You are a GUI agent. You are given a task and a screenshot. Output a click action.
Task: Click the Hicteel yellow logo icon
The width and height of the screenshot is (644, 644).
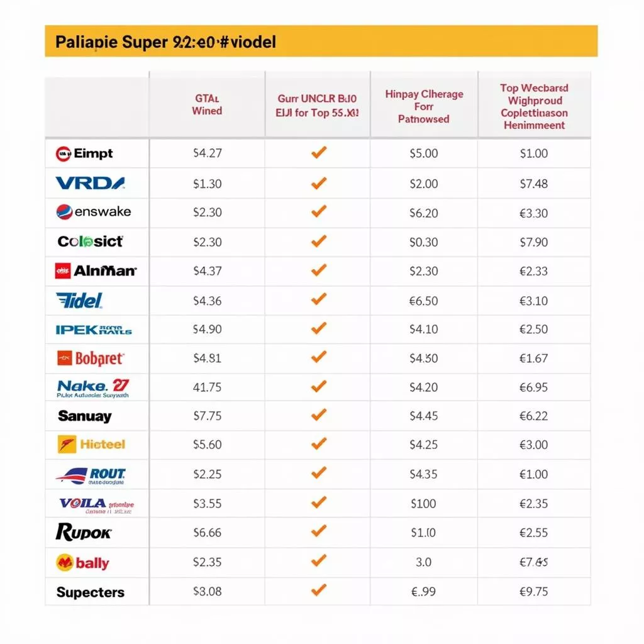[x=66, y=445]
